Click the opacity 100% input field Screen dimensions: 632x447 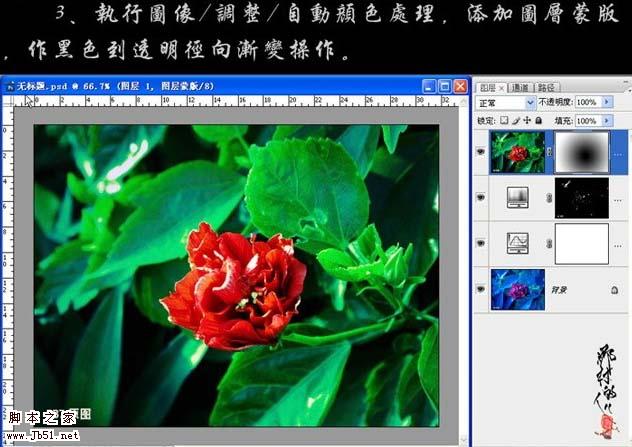point(588,102)
